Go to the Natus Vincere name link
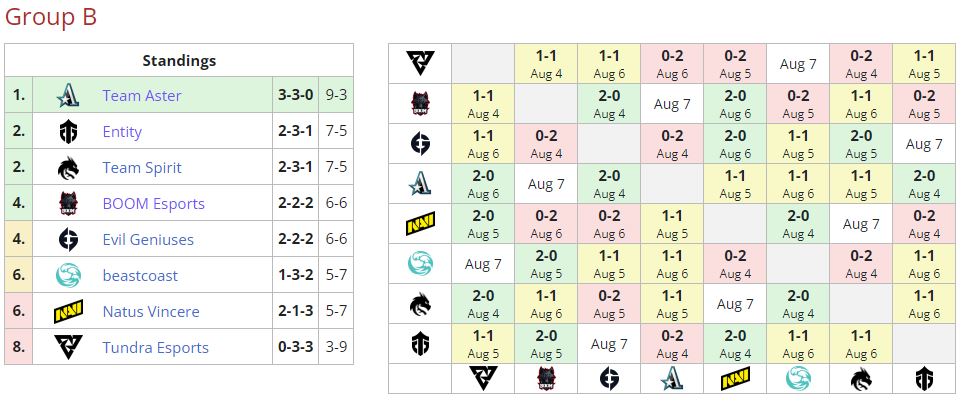The image size is (961, 402). [x=151, y=312]
